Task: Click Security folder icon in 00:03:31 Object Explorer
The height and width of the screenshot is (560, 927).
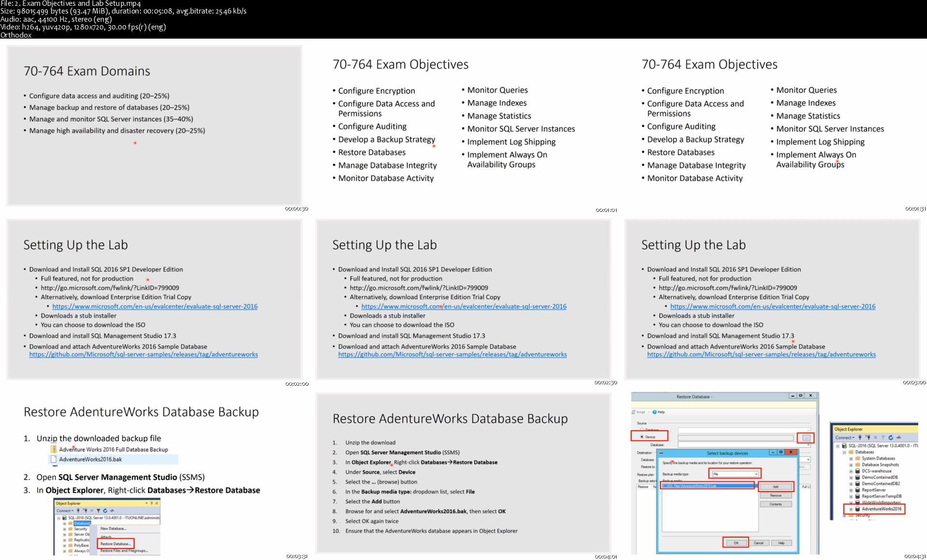Action: coord(70,529)
